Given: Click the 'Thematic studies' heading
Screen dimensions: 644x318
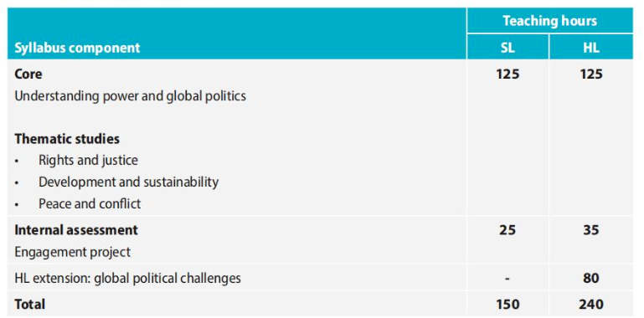Looking at the screenshot, I should coord(67,139).
